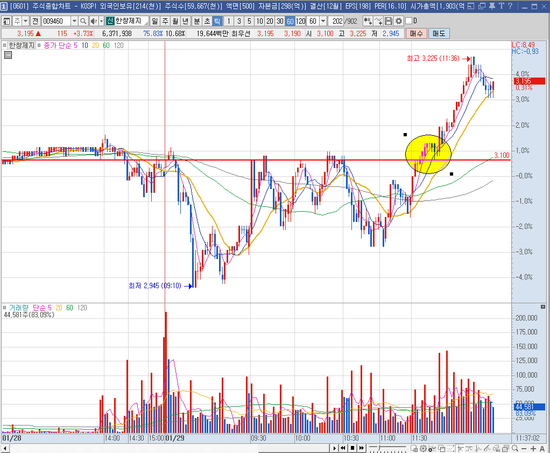Expand the interval value 60 dropdown
Screen dimensions: 550x453
[323, 21]
